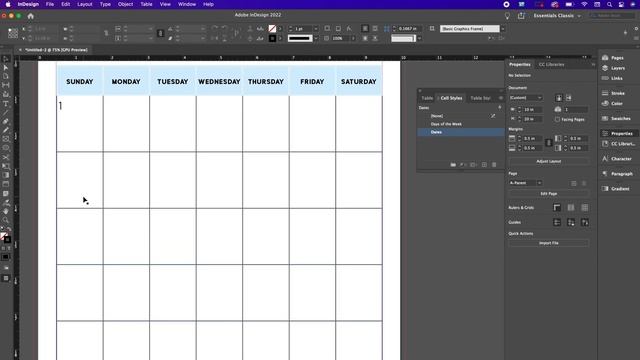The height and width of the screenshot is (360, 640).
Task: Open the Essentials Classic workspace dropdown
Action: pos(557,16)
